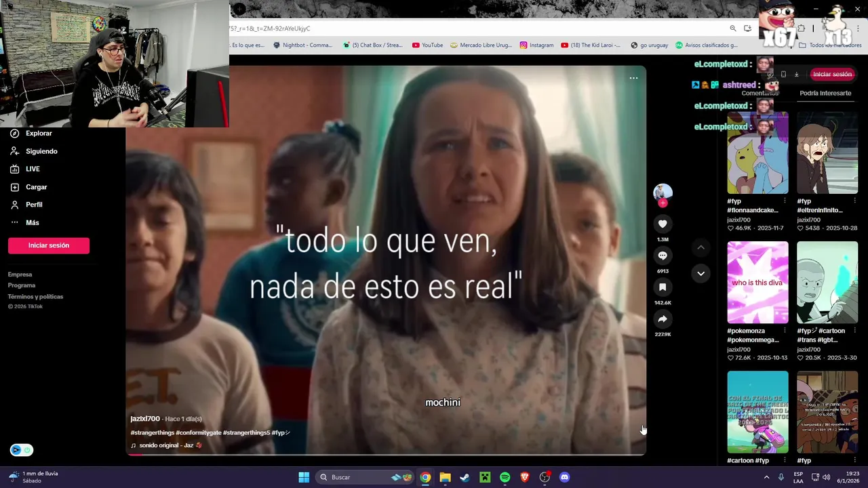Viewport: 868px width, 488px height.
Task: Expand the Más menu
Action: pos(32,222)
